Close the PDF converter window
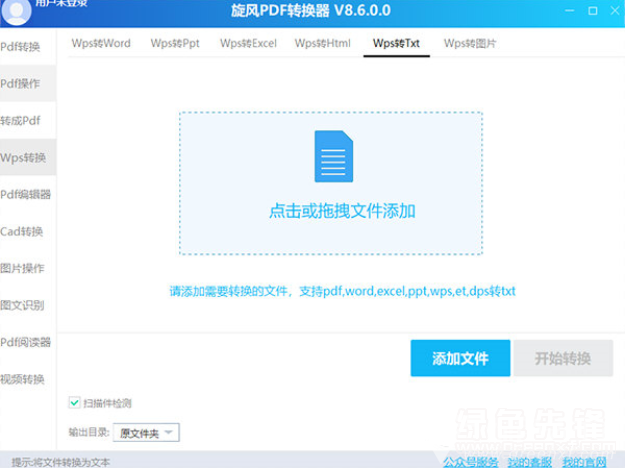Viewport: 625px width, 468px height. coord(615,11)
